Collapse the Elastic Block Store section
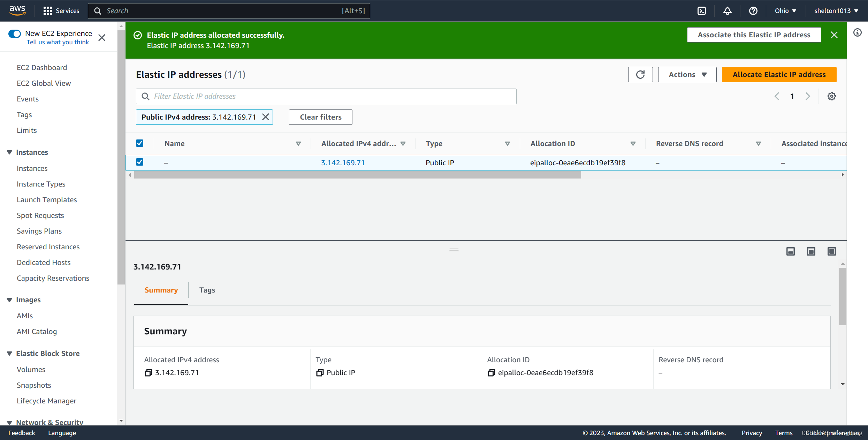 click(9, 354)
